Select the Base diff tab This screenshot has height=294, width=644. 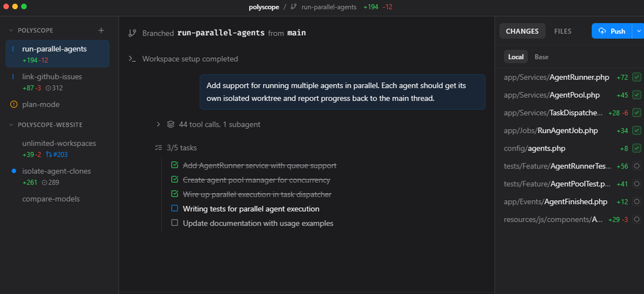click(x=542, y=57)
